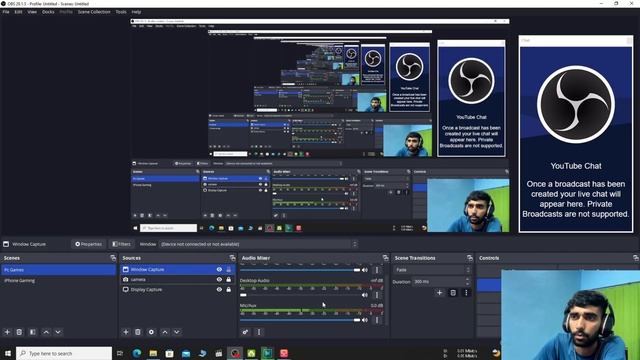Delete selected source using Sources trash icon
640x360 pixels.
(x=138, y=332)
